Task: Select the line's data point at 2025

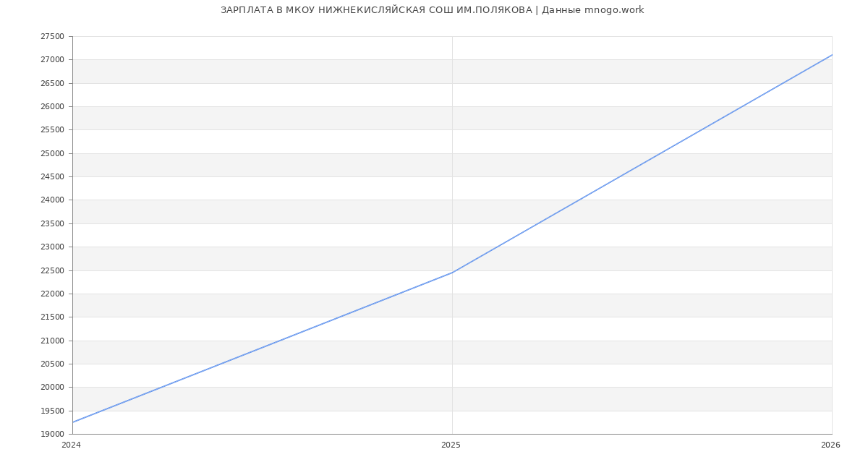Action: coord(452,273)
